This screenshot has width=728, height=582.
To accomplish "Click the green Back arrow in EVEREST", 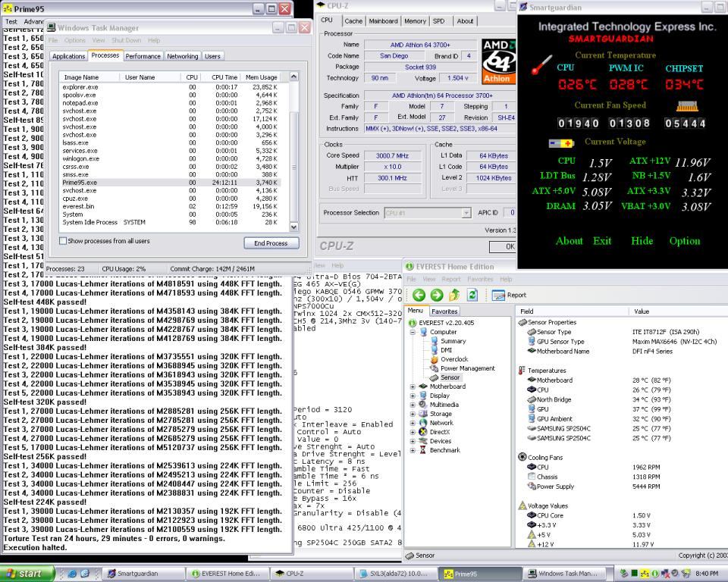I will (x=419, y=295).
